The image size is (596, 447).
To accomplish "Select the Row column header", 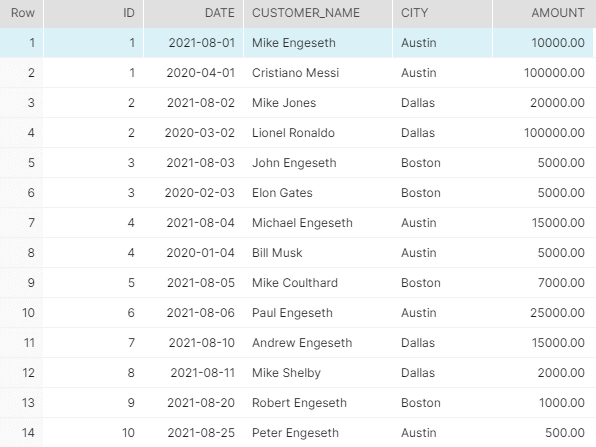I will coord(22,13).
